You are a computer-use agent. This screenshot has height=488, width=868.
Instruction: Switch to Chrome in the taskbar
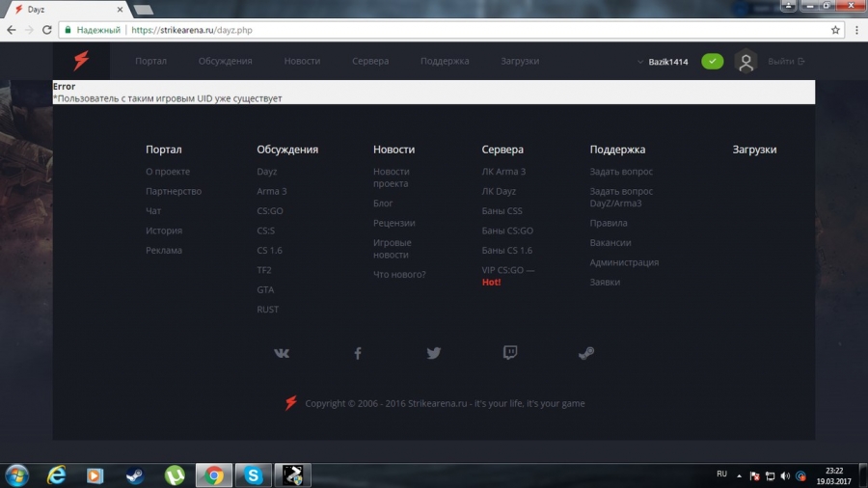coord(214,475)
